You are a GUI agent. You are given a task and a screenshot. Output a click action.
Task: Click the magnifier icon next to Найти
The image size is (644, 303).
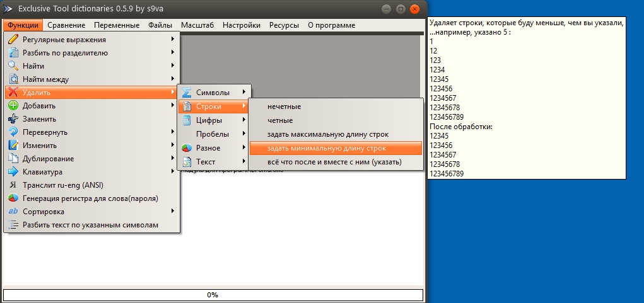coord(13,66)
